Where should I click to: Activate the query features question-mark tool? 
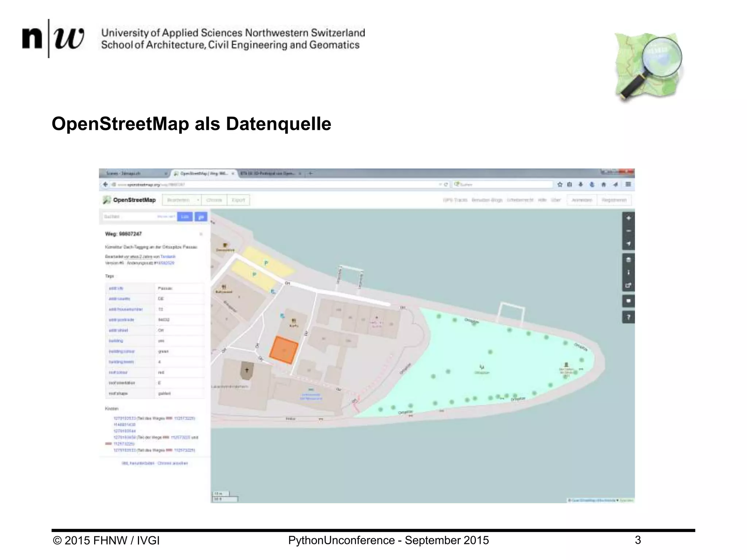pyautogui.click(x=628, y=317)
